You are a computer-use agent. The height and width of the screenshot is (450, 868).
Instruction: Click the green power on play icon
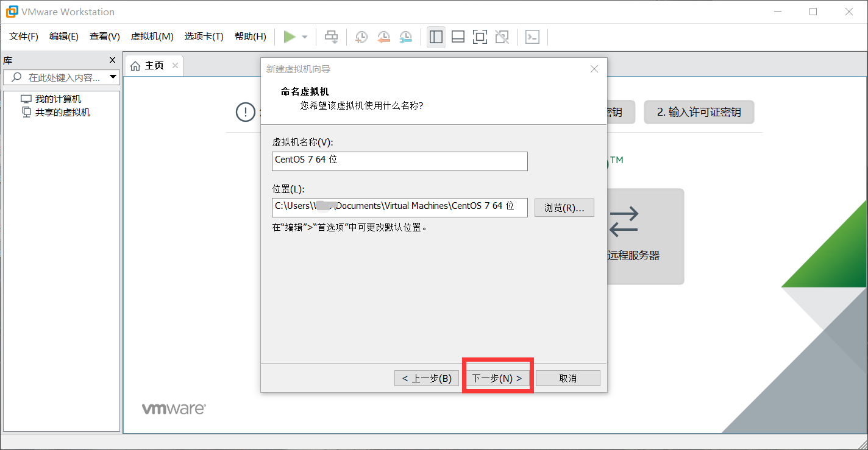coord(290,37)
